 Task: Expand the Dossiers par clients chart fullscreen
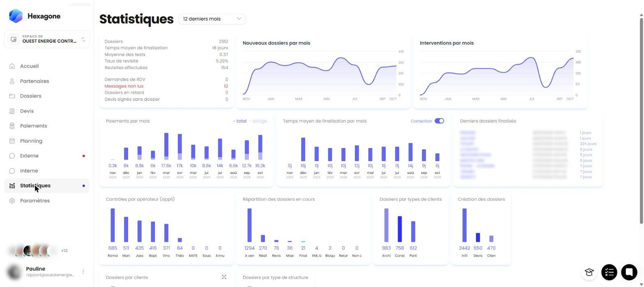pyautogui.click(x=224, y=277)
